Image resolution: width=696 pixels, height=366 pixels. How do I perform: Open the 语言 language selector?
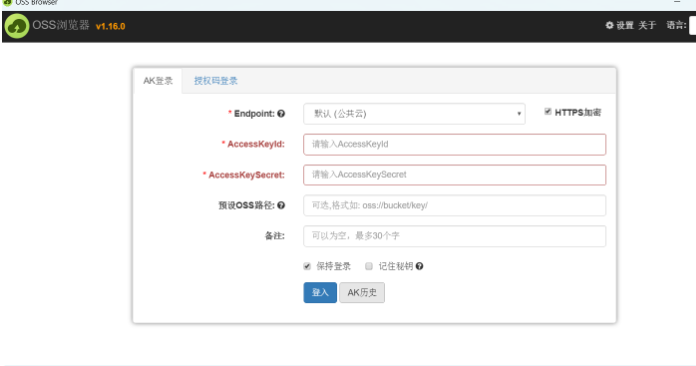point(692,25)
